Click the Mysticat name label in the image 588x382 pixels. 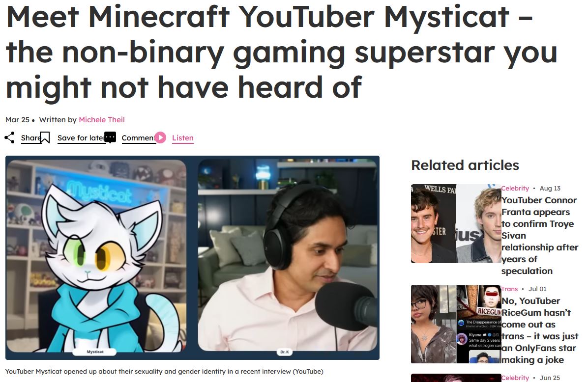click(95, 352)
